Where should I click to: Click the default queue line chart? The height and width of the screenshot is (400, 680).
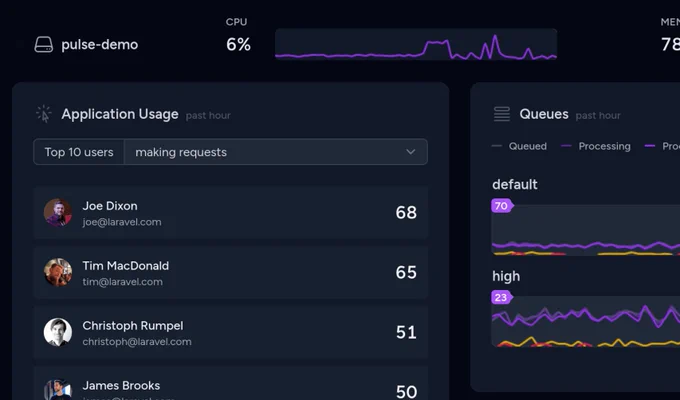(585, 230)
